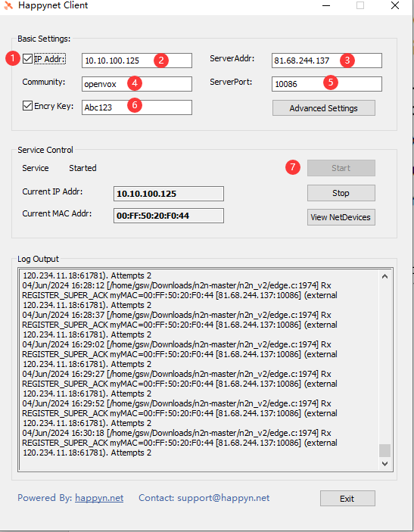Click the Current MAC Addr read-only field

(169, 216)
